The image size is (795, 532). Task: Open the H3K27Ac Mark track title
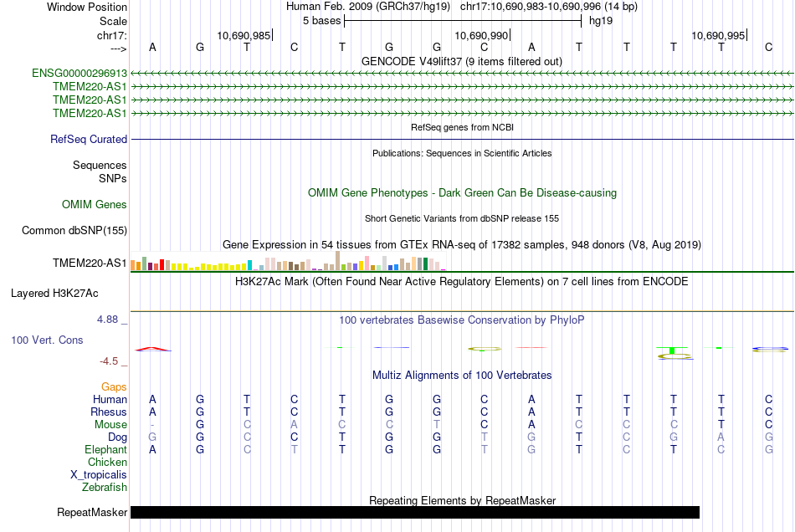coord(462,282)
